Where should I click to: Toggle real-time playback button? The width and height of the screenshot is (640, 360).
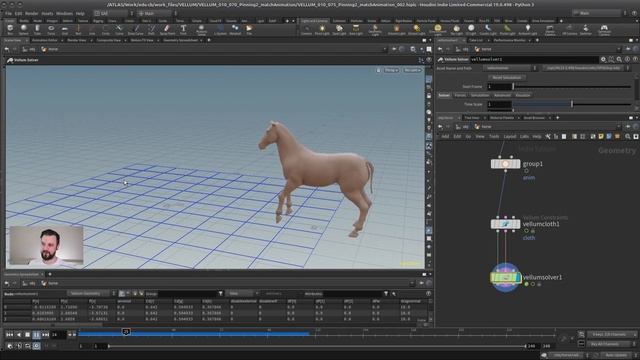click(36, 346)
